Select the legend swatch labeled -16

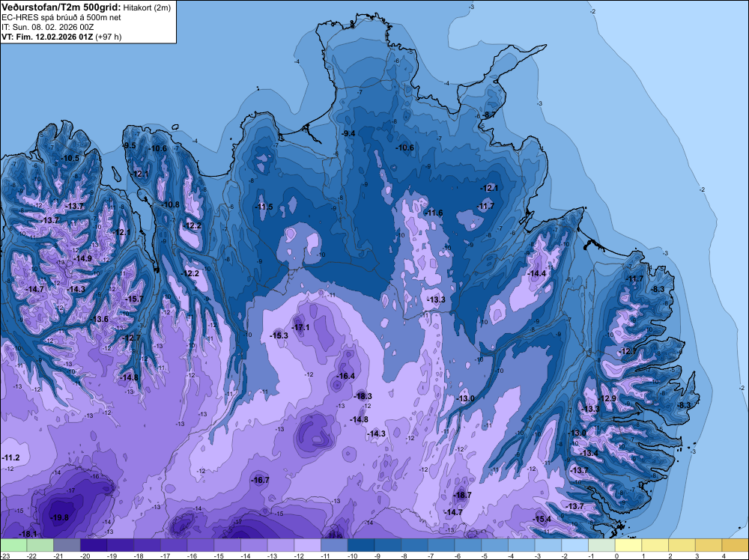point(201,545)
